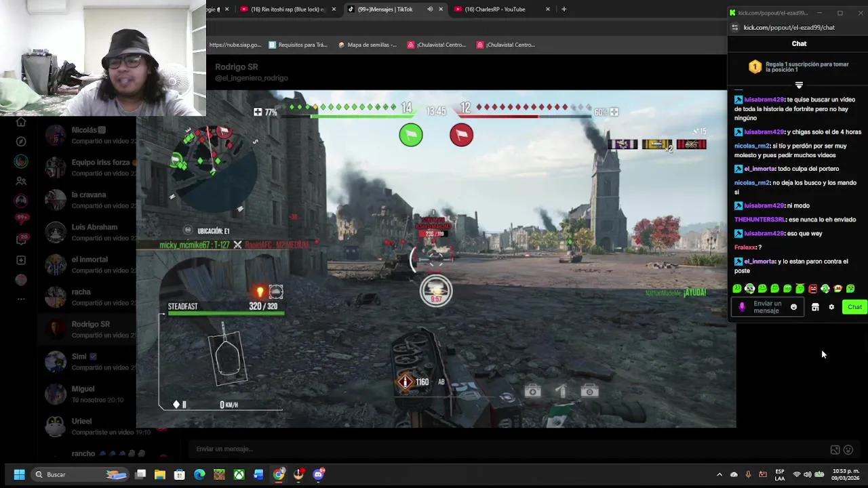Click the TikTok 'Enviar un mensaje' box
The image size is (868, 488).
pos(509,449)
